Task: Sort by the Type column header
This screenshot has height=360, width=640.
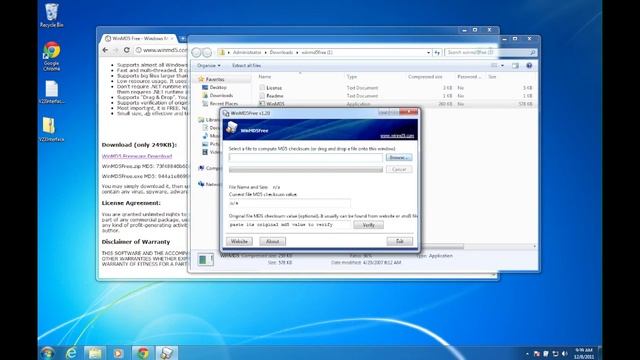Action: [351, 77]
